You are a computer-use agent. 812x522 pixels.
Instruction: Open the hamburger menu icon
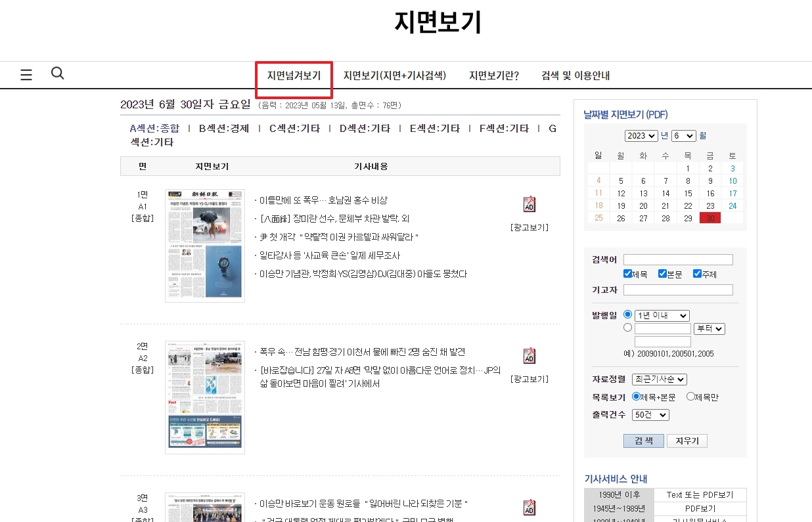coord(26,75)
